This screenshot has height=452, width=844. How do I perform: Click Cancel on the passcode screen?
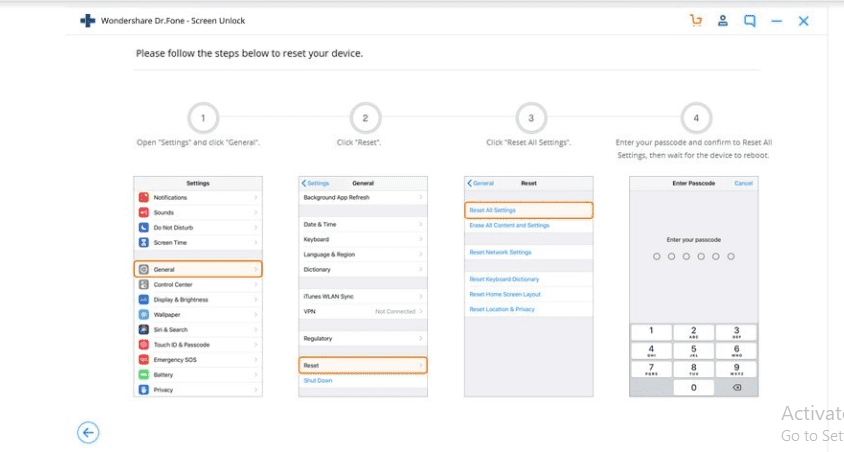pos(743,183)
